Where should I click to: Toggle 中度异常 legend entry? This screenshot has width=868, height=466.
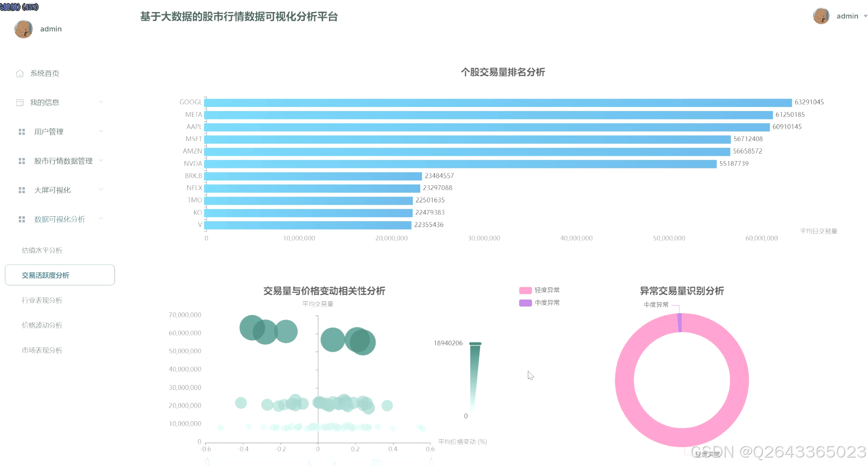(x=539, y=303)
